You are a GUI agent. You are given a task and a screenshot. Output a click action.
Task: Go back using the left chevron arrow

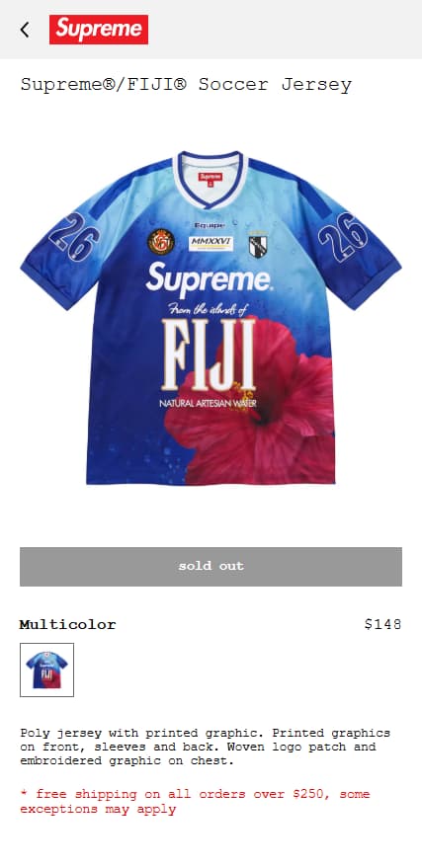coord(25,30)
